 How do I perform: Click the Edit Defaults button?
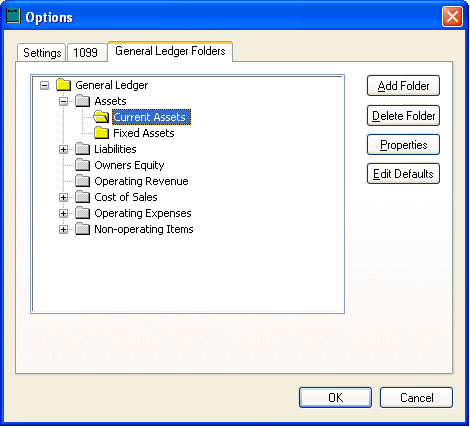point(403,174)
